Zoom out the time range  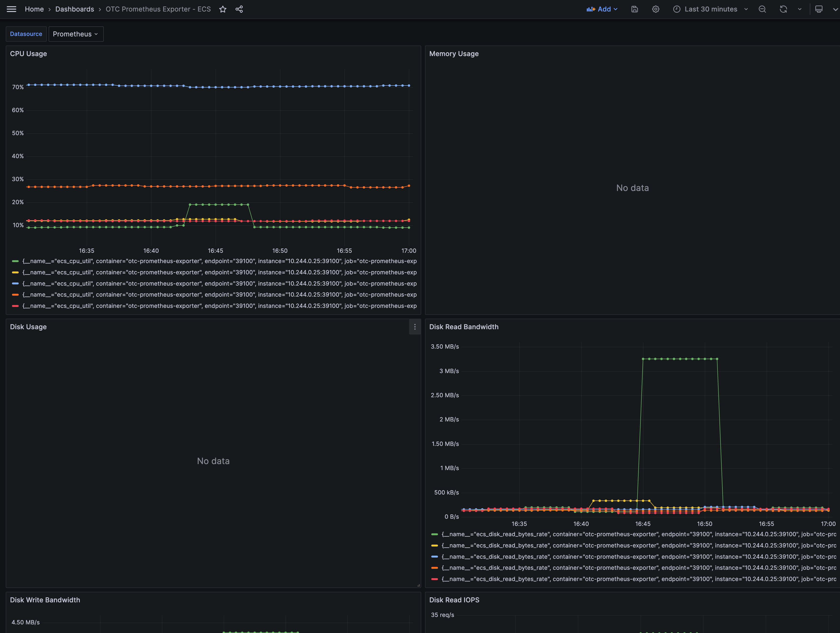click(x=762, y=9)
